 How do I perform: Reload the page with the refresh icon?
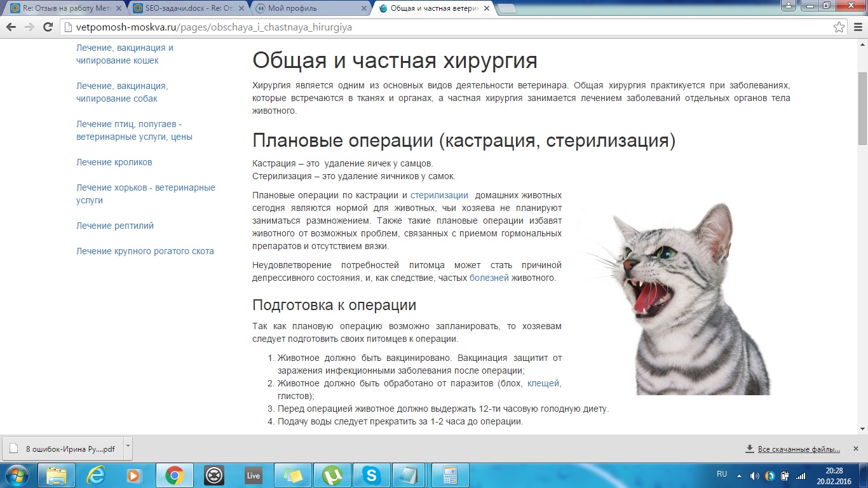(x=48, y=27)
